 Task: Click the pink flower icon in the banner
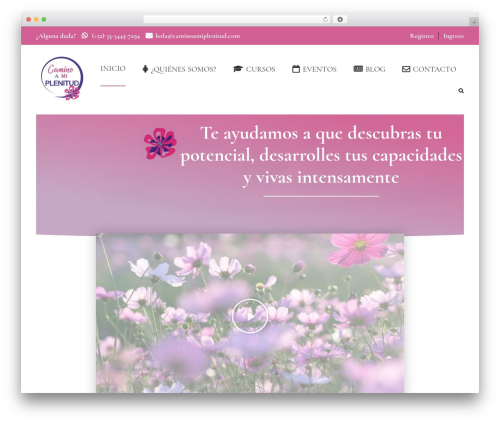160,143
